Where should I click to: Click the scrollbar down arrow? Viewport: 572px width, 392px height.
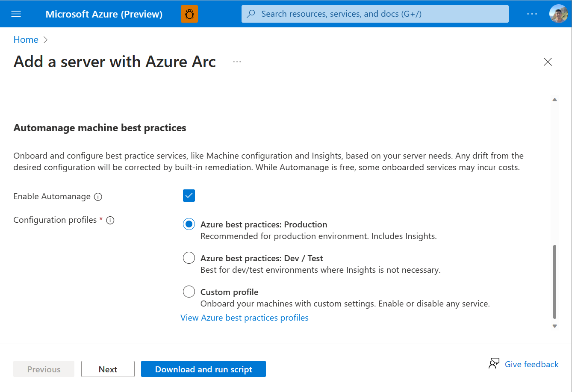[554, 326]
